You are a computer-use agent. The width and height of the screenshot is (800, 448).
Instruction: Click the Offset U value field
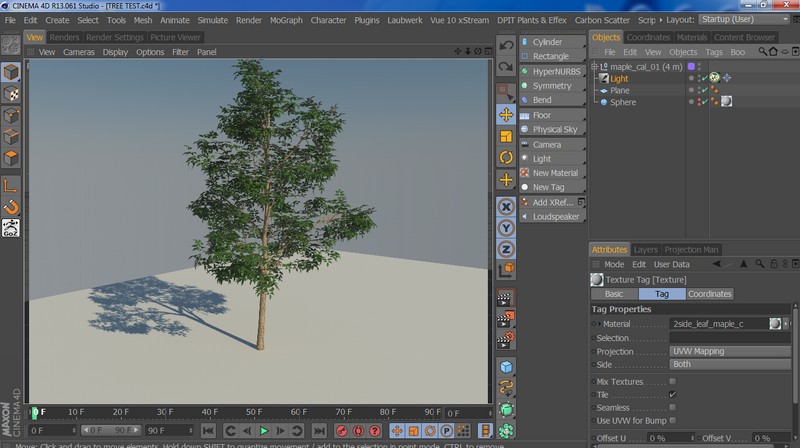[670, 438]
